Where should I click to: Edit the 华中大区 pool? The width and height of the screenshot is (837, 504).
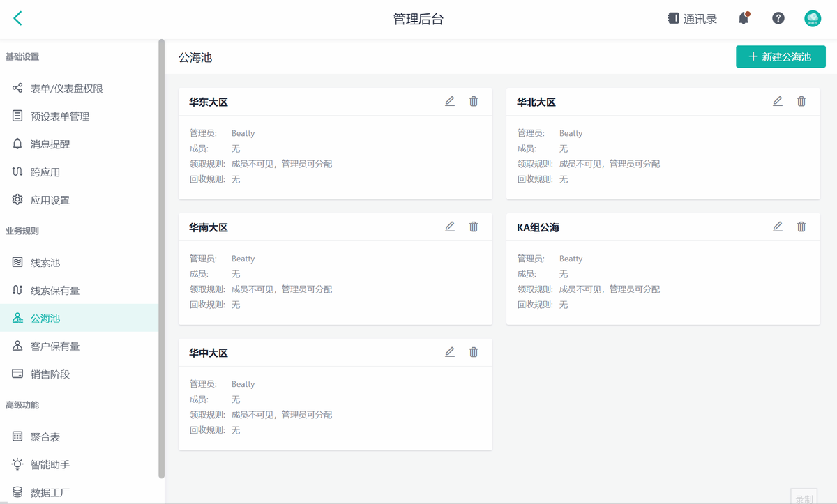[x=450, y=352]
